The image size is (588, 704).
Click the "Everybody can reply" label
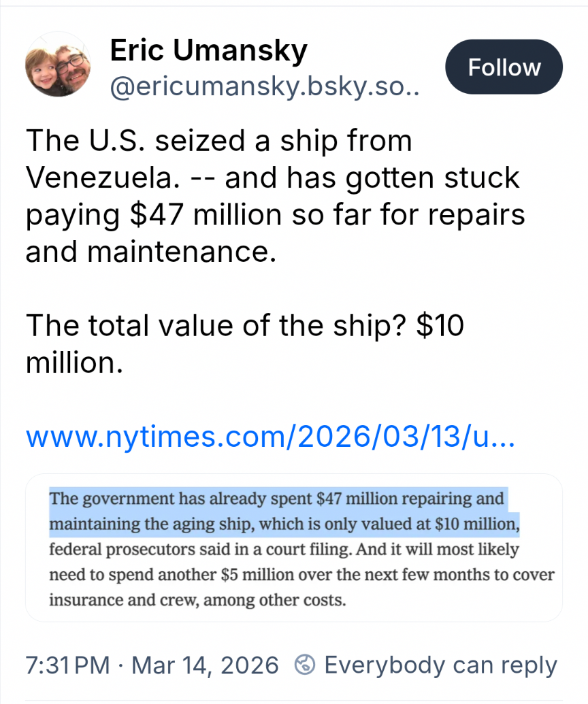pyautogui.click(x=440, y=665)
